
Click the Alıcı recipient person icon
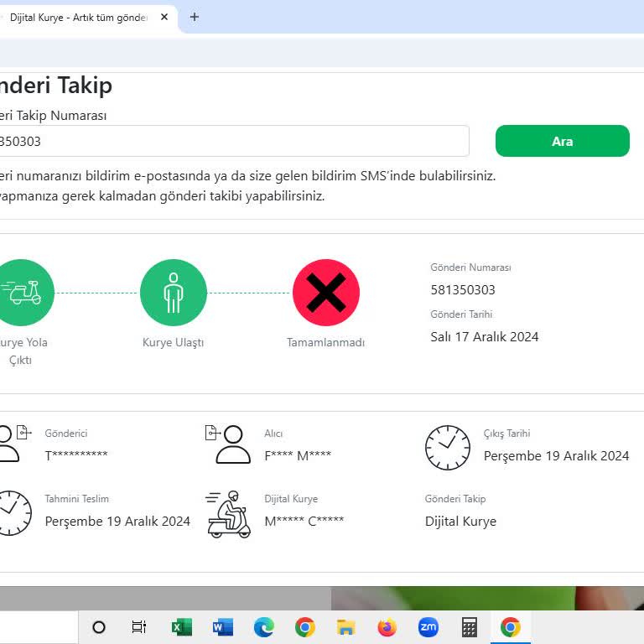tap(228, 444)
